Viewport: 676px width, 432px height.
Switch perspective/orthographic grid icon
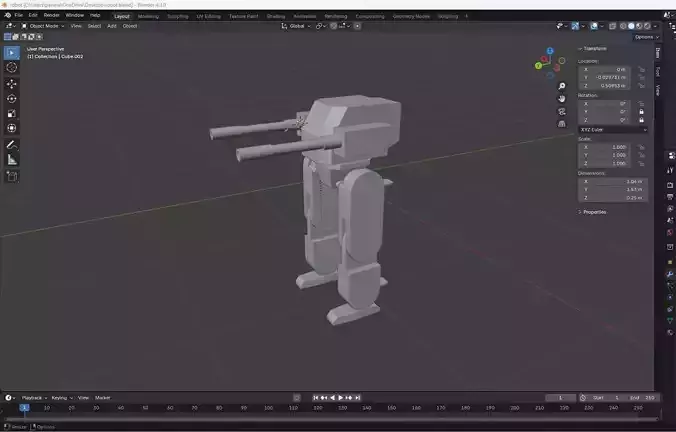562,124
